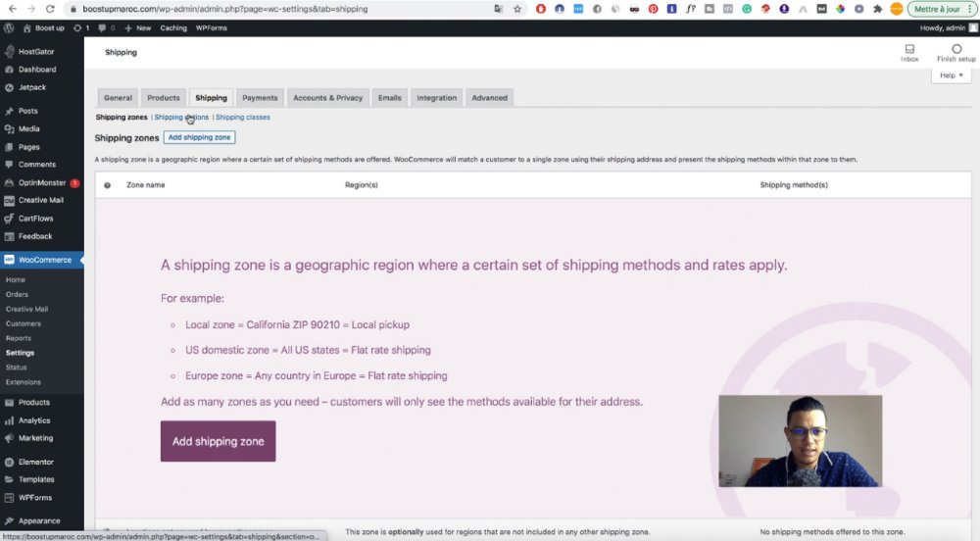This screenshot has width=980, height=541.
Task: Open the + New menu in admin bar
Action: (137, 28)
